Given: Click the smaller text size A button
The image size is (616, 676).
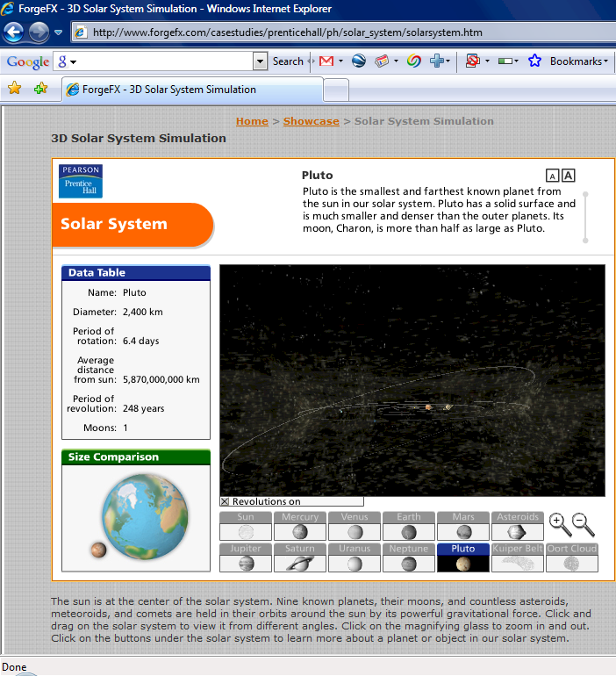Looking at the screenshot, I should click(x=552, y=176).
